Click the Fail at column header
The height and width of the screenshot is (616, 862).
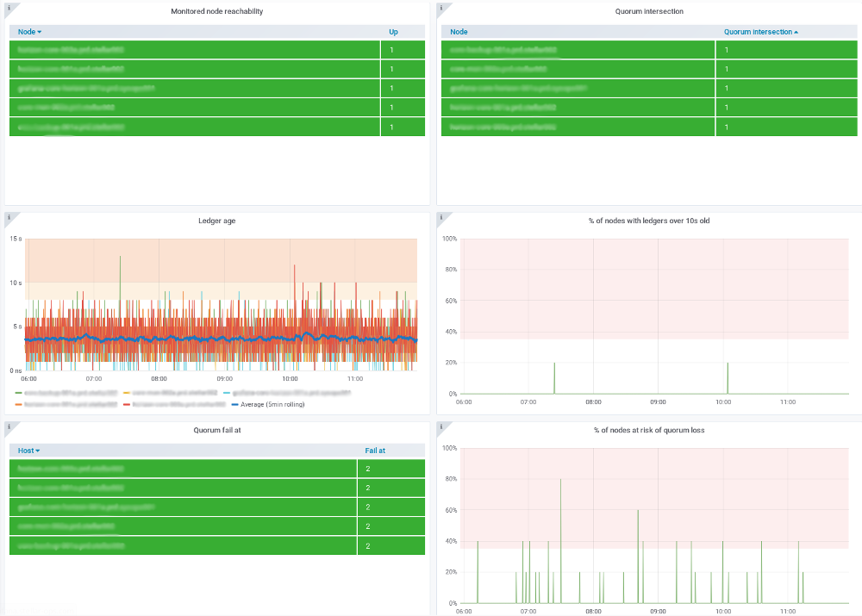(375, 451)
